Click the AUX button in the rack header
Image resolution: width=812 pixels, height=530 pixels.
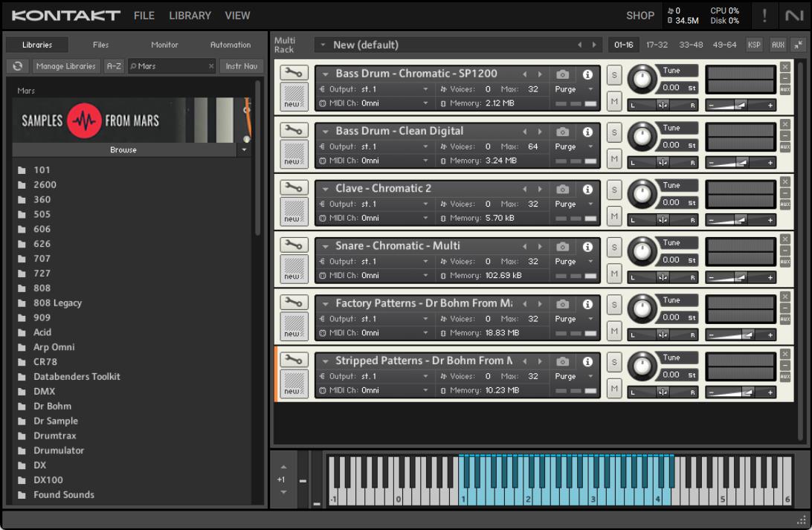click(778, 45)
